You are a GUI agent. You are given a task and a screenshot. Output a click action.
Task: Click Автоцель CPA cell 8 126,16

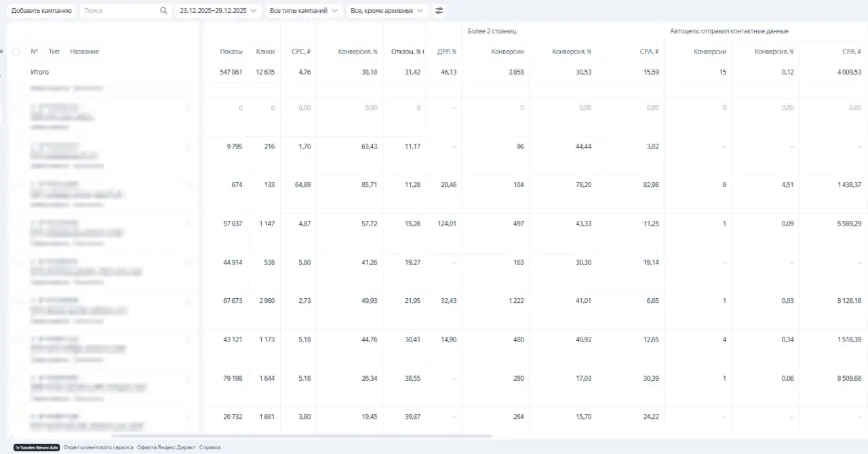849,300
